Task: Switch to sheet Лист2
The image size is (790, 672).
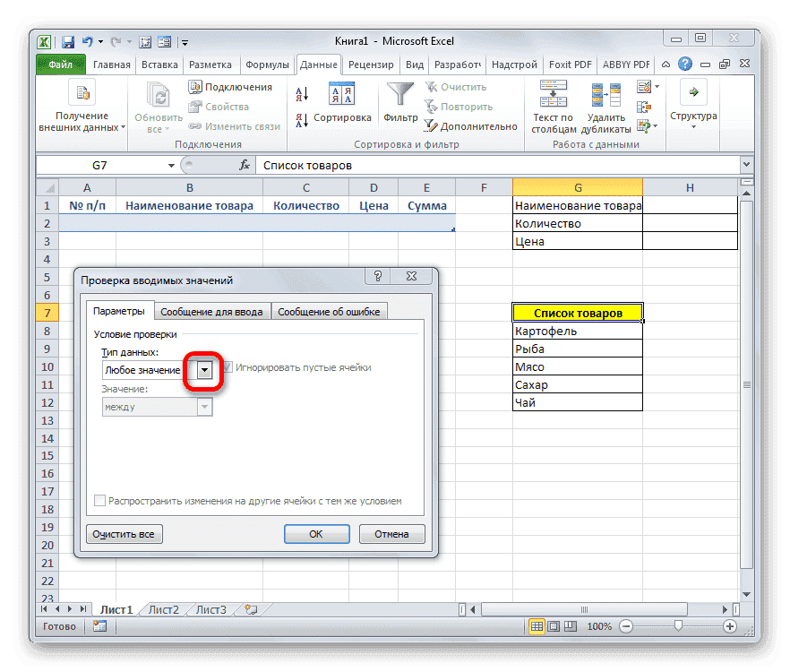Action: click(x=163, y=608)
